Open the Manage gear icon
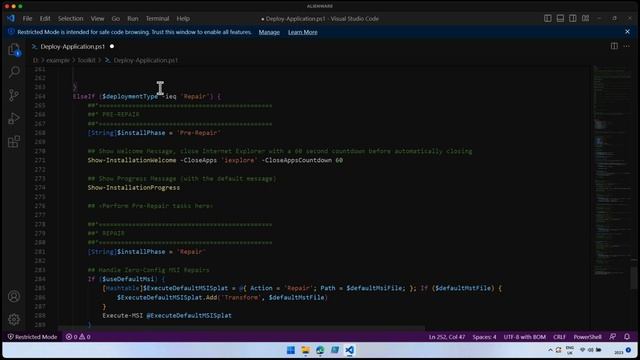This screenshot has height=360, width=640. click(x=14, y=319)
